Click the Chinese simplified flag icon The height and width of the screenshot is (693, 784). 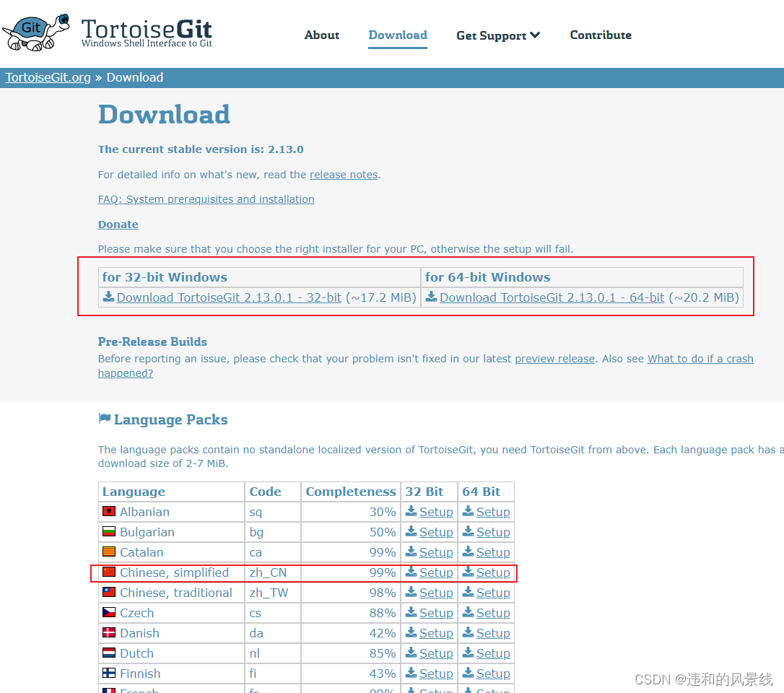point(109,572)
